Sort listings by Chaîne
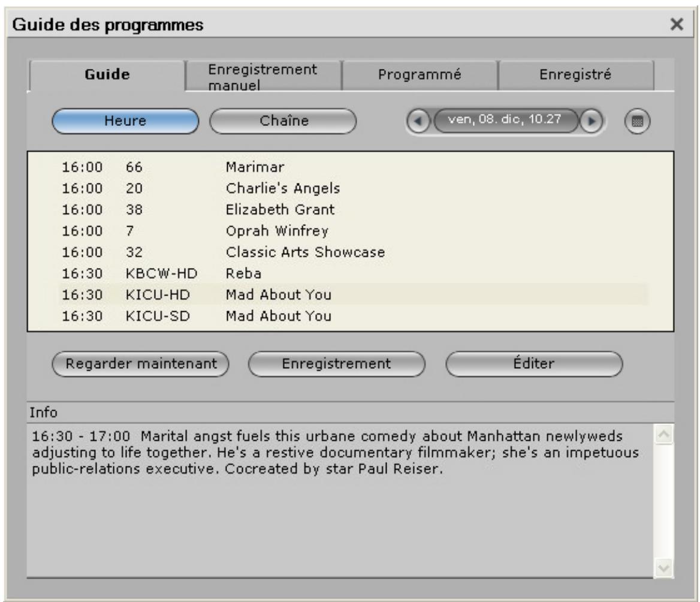 [x=283, y=121]
